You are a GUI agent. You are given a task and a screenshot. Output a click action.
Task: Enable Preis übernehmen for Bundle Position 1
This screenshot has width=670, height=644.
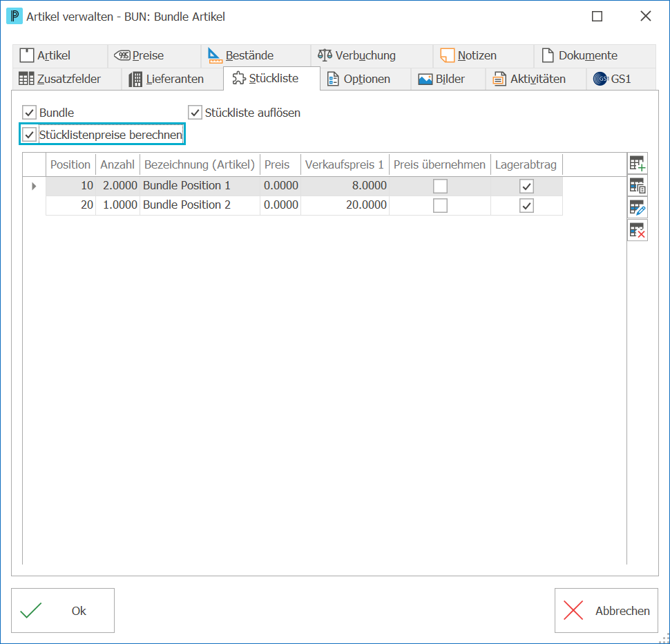pyautogui.click(x=440, y=187)
